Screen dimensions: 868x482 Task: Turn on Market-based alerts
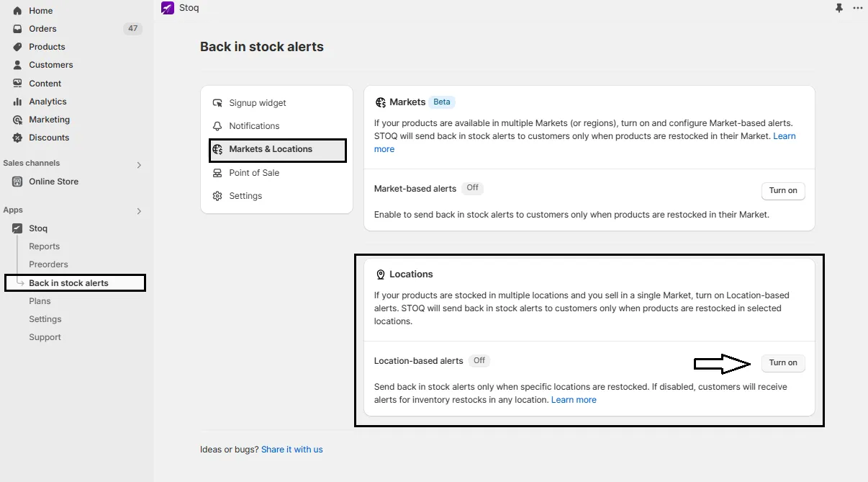click(783, 191)
